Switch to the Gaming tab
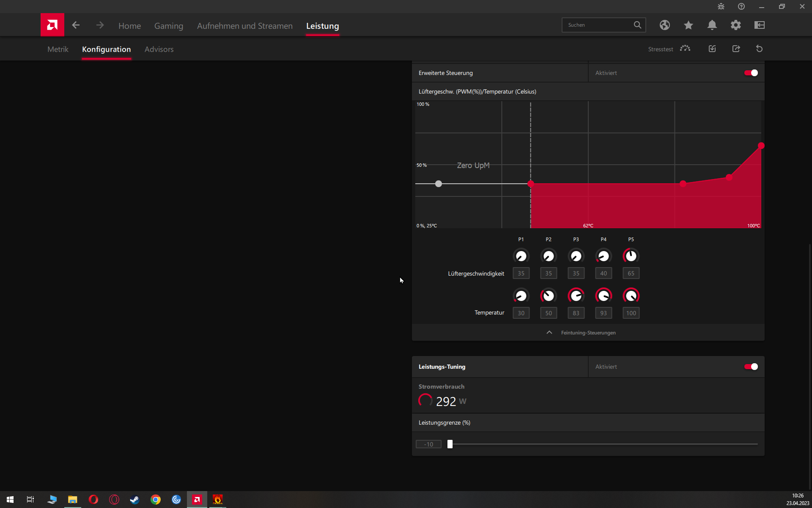 pos(168,26)
